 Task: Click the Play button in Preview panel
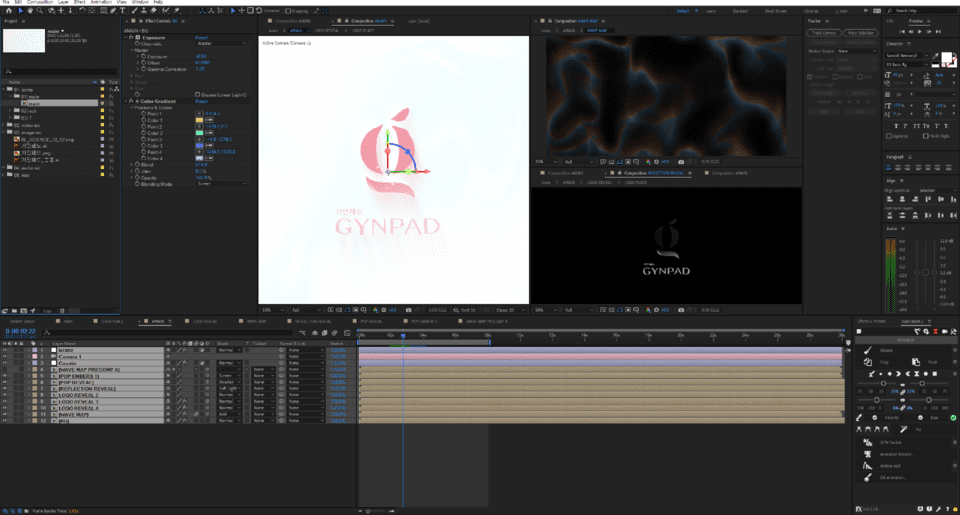920,31
